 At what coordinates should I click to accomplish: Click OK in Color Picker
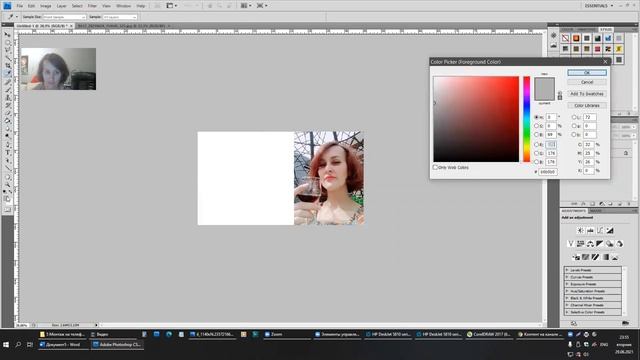coord(587,72)
